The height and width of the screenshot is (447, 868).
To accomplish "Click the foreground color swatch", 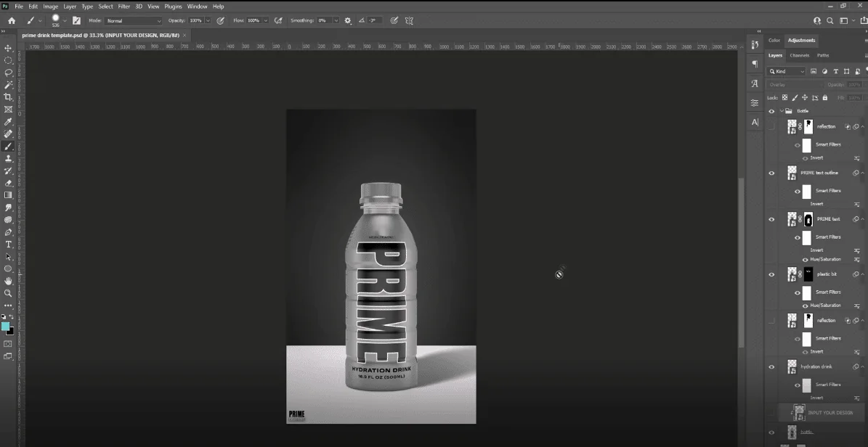I will 5,327.
